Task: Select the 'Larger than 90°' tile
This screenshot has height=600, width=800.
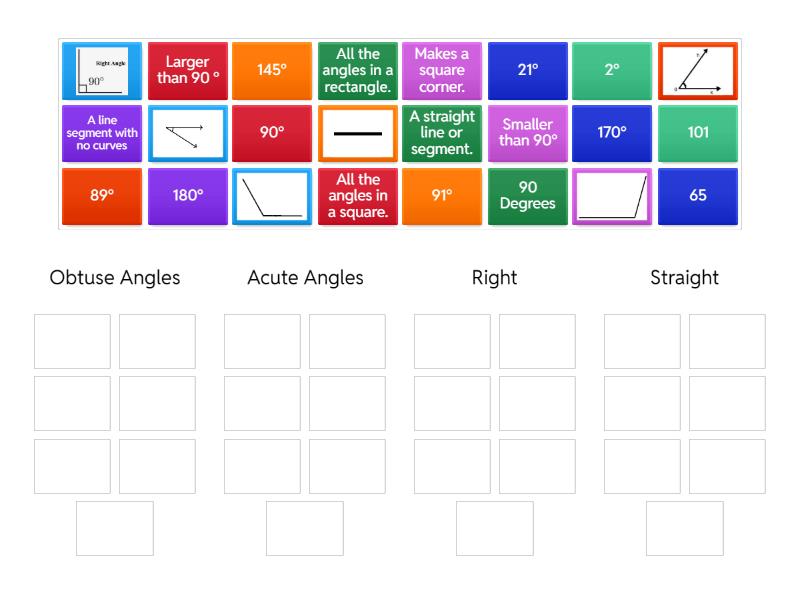Action: point(187,70)
